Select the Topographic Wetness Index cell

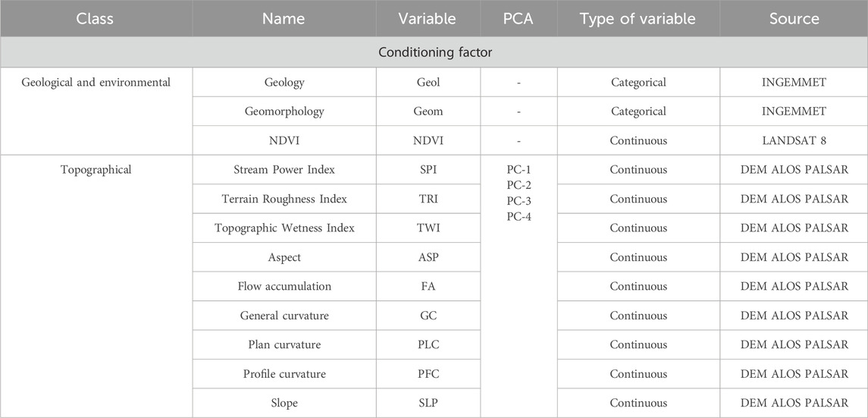284,228
